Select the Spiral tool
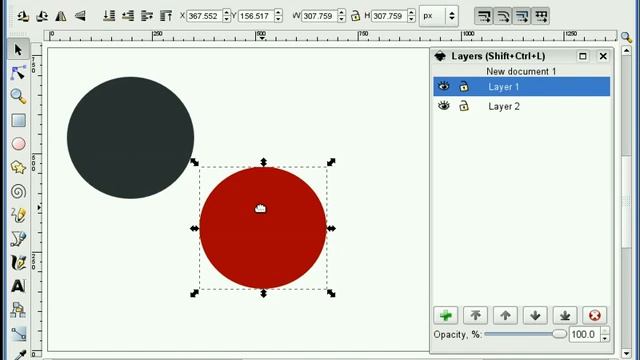Viewport: 640px width, 360px height. [x=18, y=191]
